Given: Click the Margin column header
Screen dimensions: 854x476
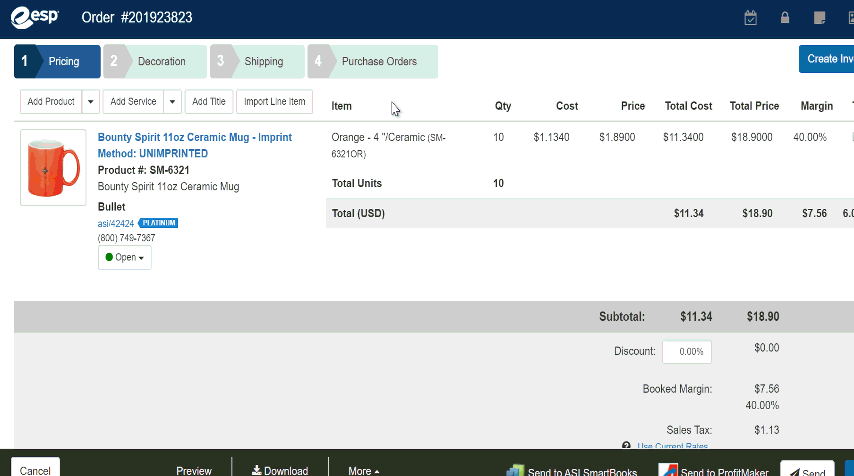Looking at the screenshot, I should coord(816,106).
